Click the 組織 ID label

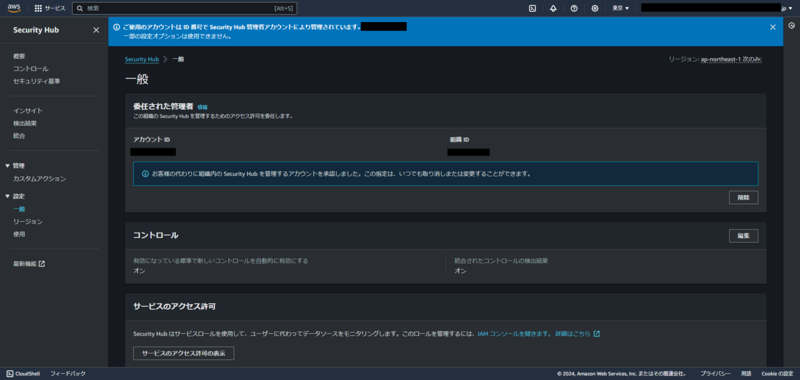click(459, 140)
